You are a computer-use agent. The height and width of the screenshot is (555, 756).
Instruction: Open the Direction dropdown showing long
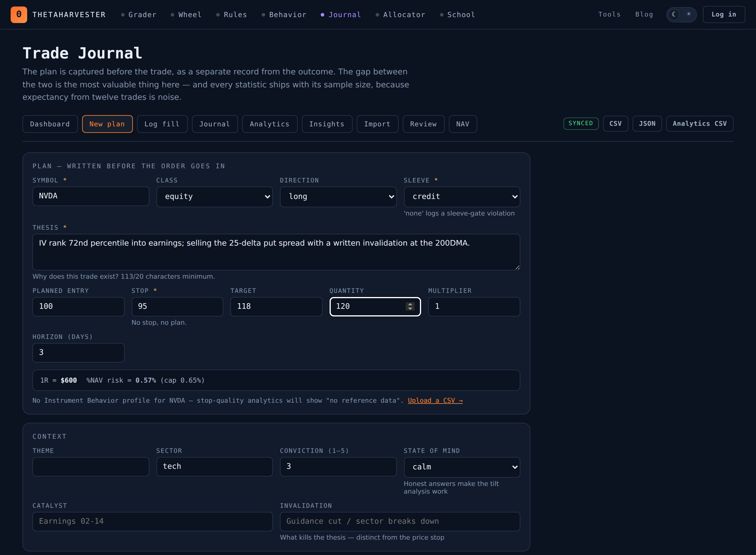pos(338,197)
